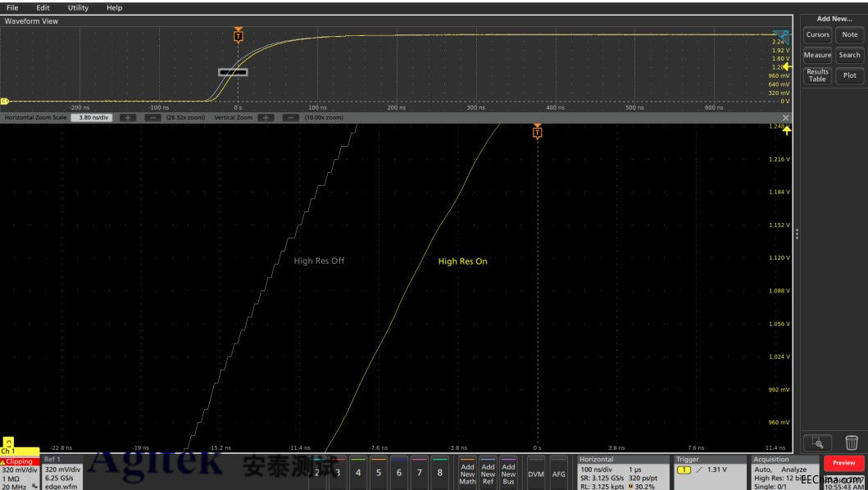Click the draw-a-box zoom icon in overview

pyautogui.click(x=781, y=35)
